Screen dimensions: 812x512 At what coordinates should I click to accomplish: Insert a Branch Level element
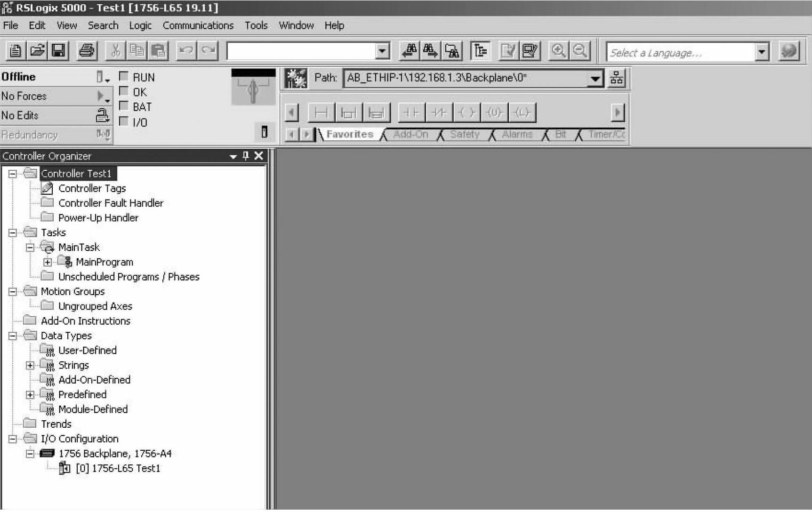tap(376, 112)
